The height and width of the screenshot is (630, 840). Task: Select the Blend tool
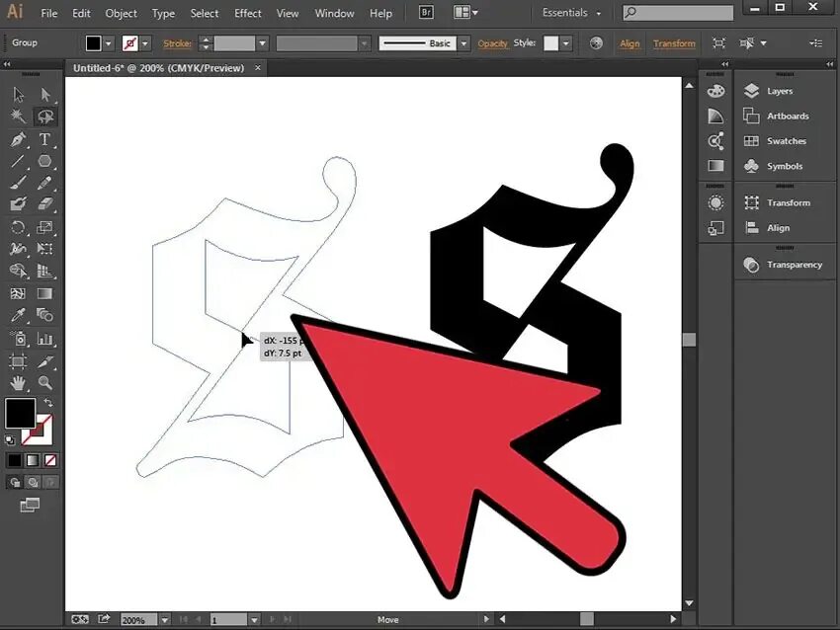45,315
